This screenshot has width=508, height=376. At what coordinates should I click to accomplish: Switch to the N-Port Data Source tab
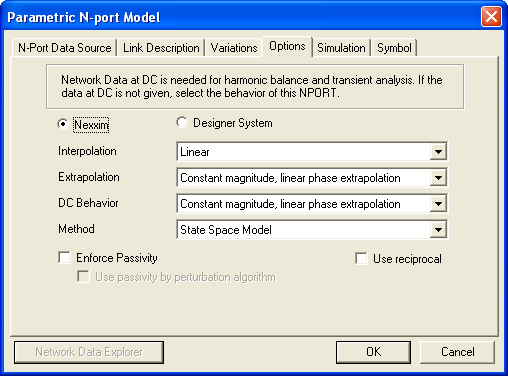tap(64, 48)
